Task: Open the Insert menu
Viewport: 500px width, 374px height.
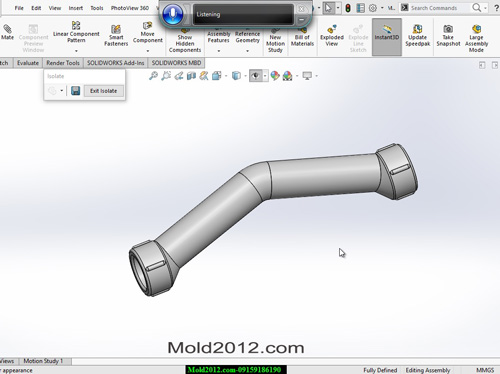Action: (x=76, y=8)
